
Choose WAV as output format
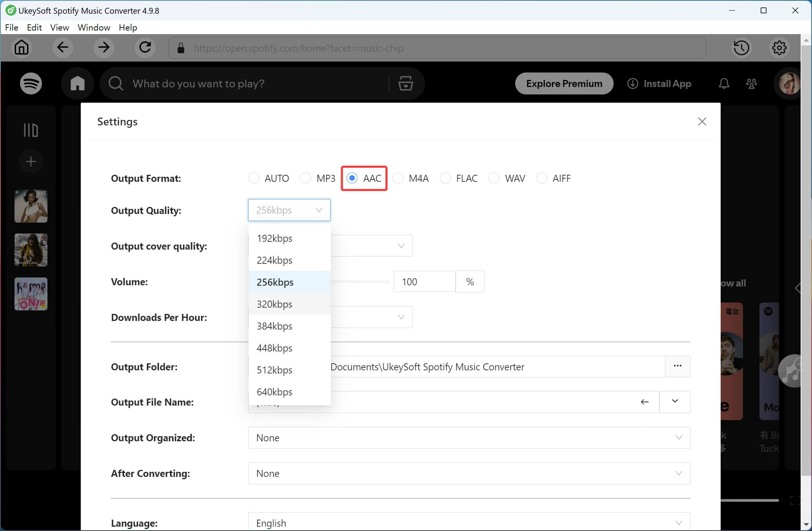click(494, 178)
